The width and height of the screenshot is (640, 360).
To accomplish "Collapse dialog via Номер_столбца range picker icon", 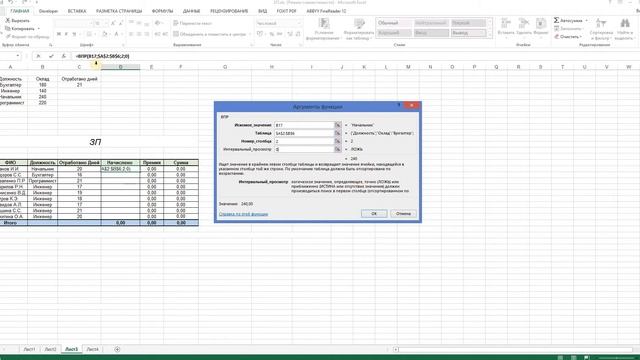I will click(x=338, y=141).
